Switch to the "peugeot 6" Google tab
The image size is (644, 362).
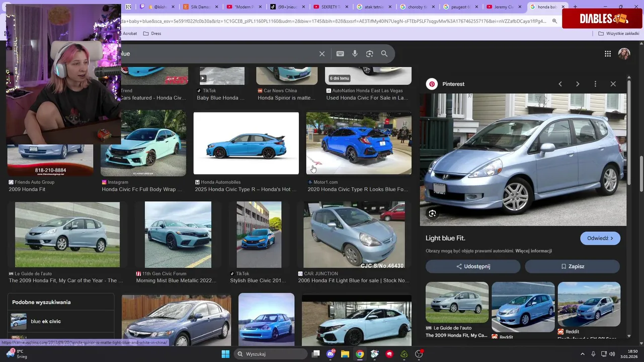[x=460, y=7]
